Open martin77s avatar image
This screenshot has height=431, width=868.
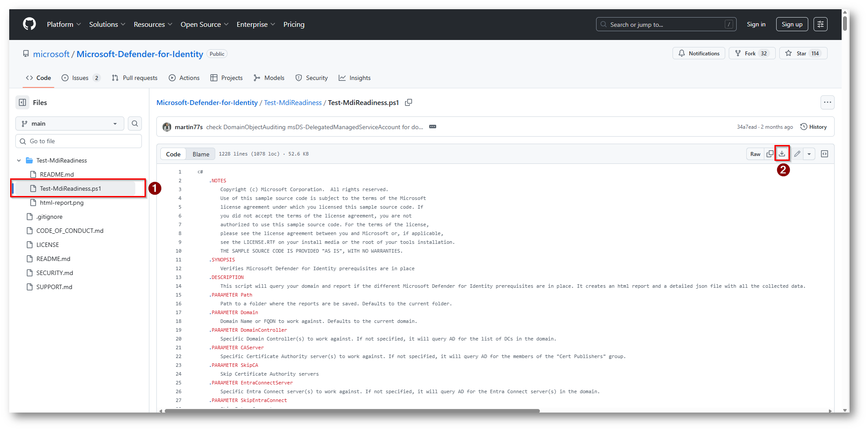tap(167, 127)
